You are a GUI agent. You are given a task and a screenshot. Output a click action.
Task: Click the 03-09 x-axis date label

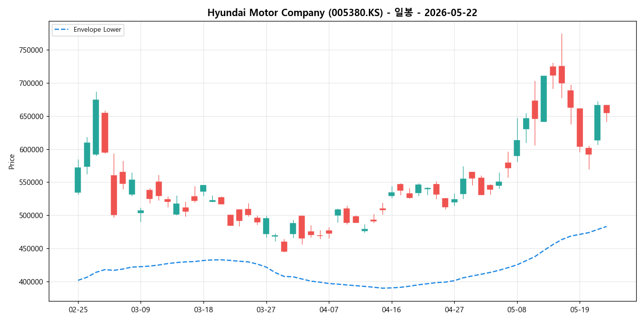pyautogui.click(x=141, y=310)
